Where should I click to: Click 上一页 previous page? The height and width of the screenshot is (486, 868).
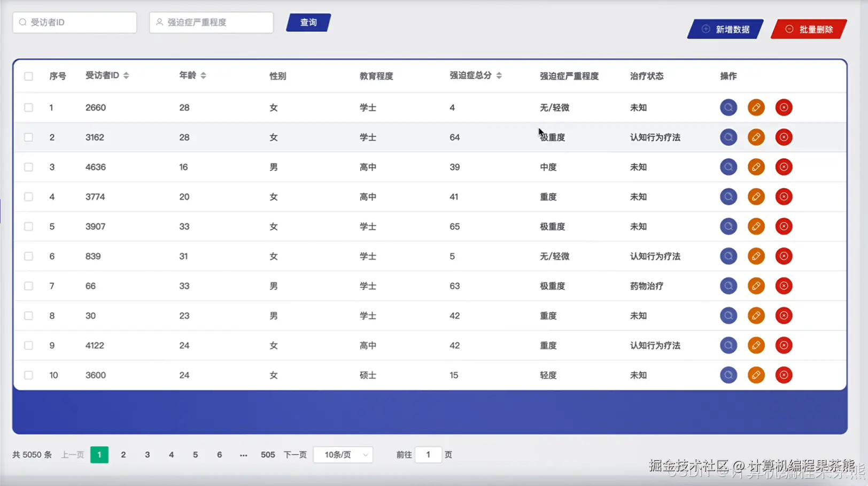[72, 454]
